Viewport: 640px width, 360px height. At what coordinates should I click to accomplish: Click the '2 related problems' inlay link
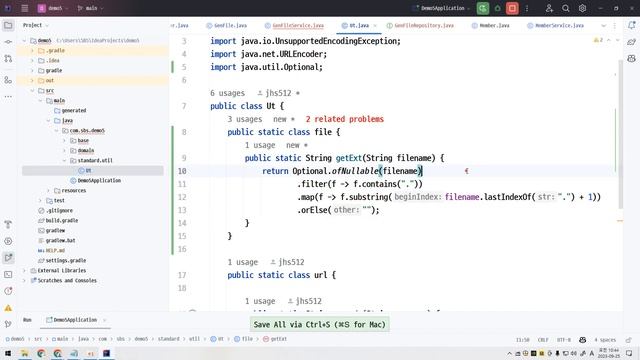click(344, 119)
